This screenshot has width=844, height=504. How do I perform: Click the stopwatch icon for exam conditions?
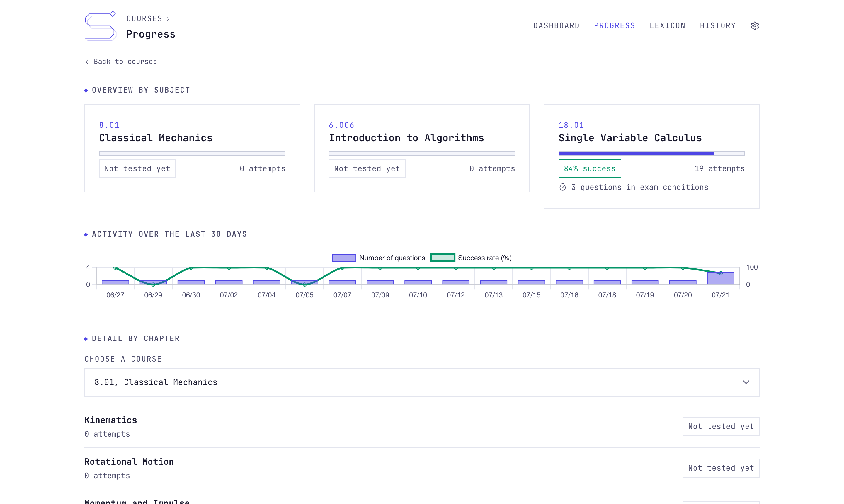(x=562, y=188)
